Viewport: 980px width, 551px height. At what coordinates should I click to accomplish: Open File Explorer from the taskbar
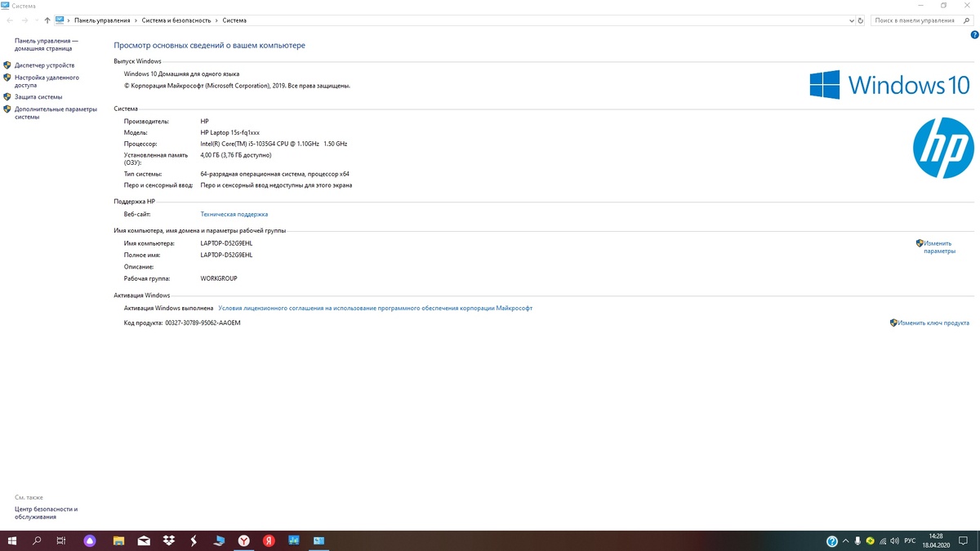click(118, 540)
